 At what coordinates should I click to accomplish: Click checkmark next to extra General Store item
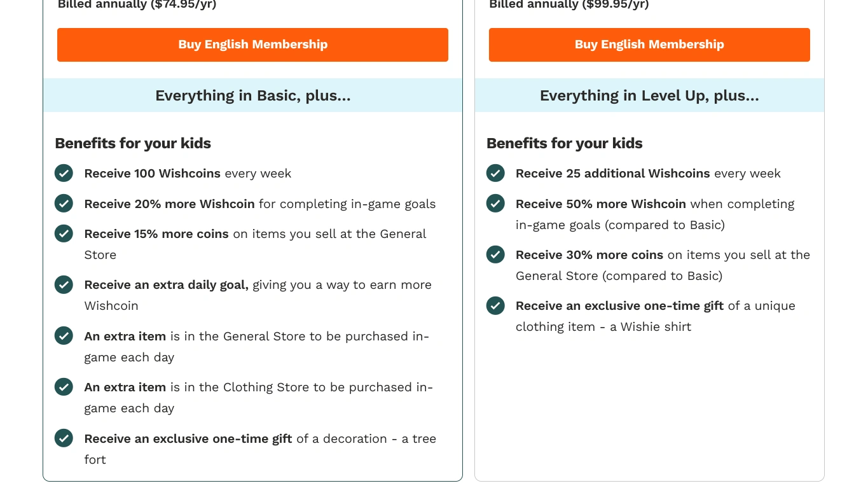tap(64, 335)
